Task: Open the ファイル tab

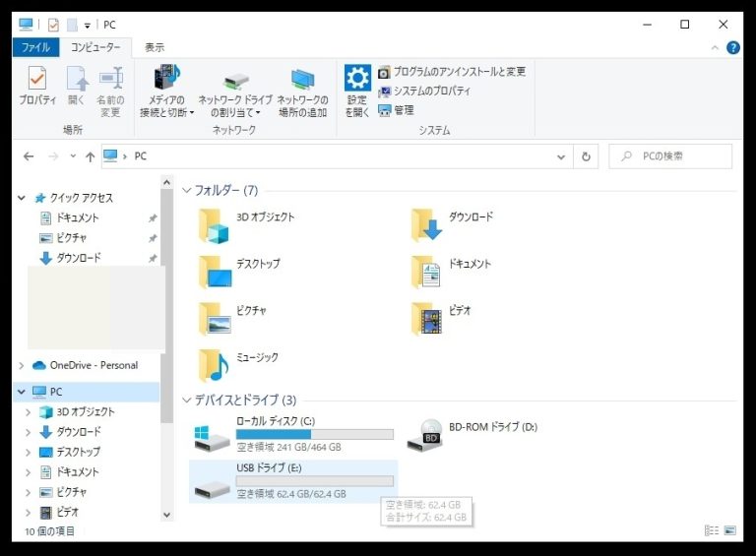Action: pos(35,47)
